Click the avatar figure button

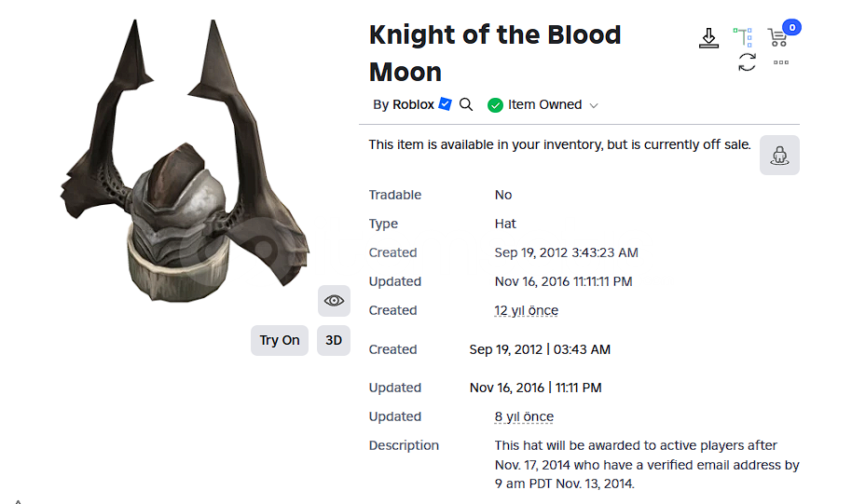(779, 156)
